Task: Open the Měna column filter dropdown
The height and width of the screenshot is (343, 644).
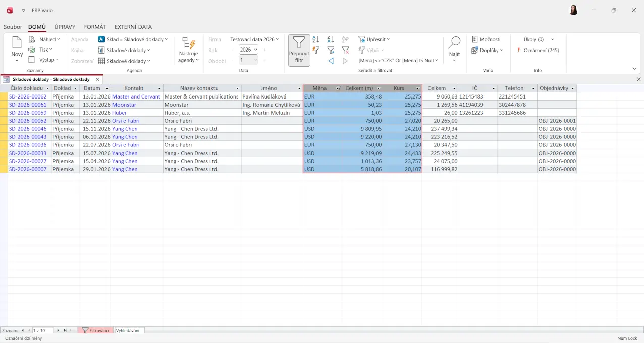Action: coord(338,88)
